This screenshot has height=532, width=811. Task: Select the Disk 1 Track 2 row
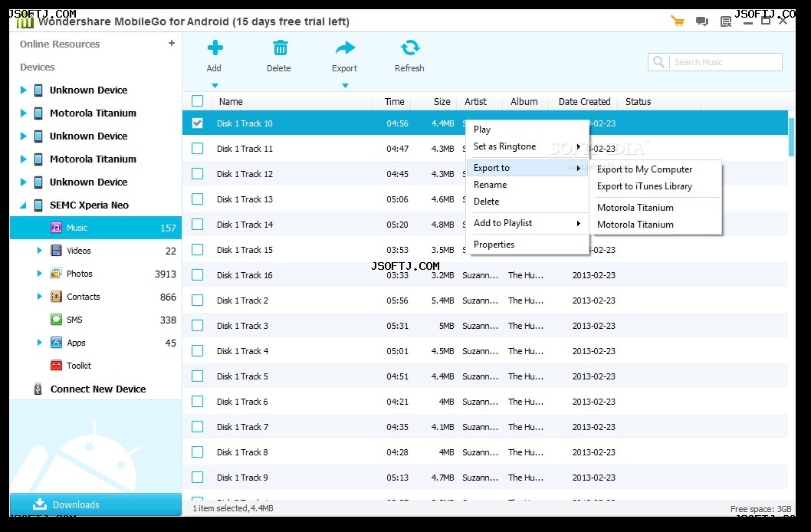pyautogui.click(x=485, y=300)
